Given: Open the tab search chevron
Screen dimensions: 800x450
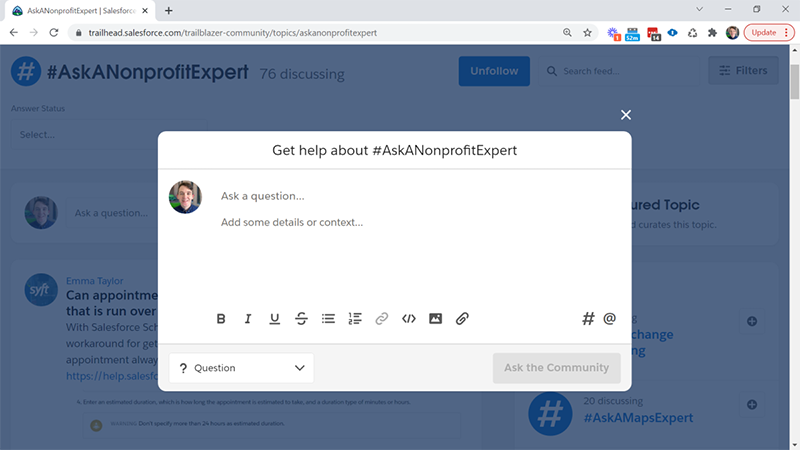Looking at the screenshot, I should [x=699, y=9].
